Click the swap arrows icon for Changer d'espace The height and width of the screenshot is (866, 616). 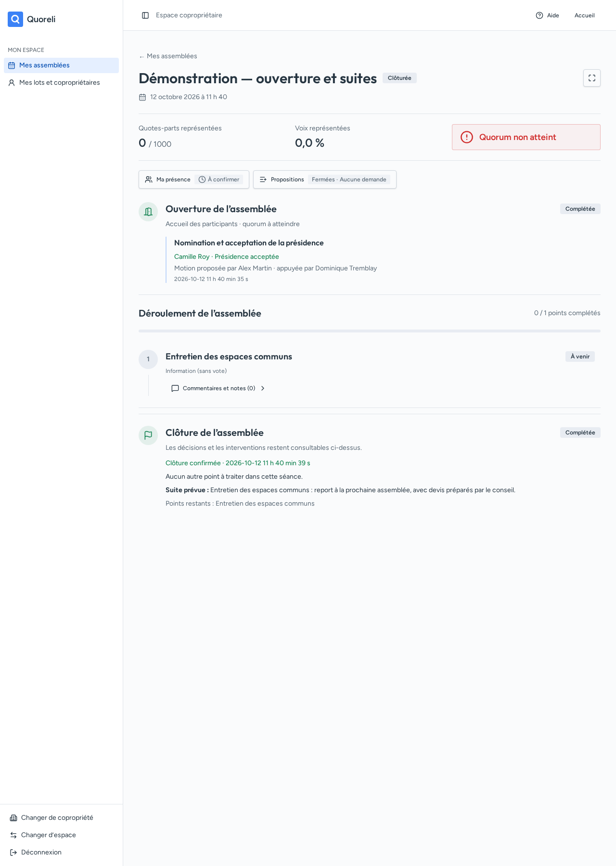pyautogui.click(x=13, y=835)
